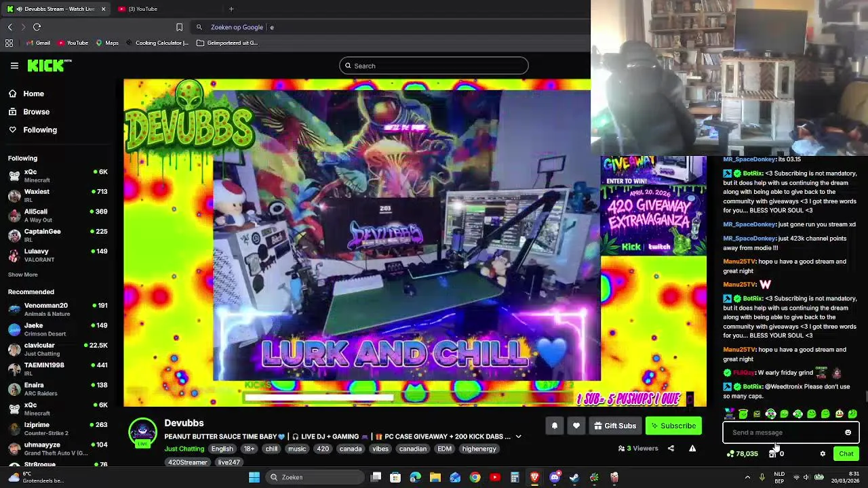Open the YouTube bookmark
Image resolution: width=868 pixels, height=488 pixels.
click(x=73, y=43)
